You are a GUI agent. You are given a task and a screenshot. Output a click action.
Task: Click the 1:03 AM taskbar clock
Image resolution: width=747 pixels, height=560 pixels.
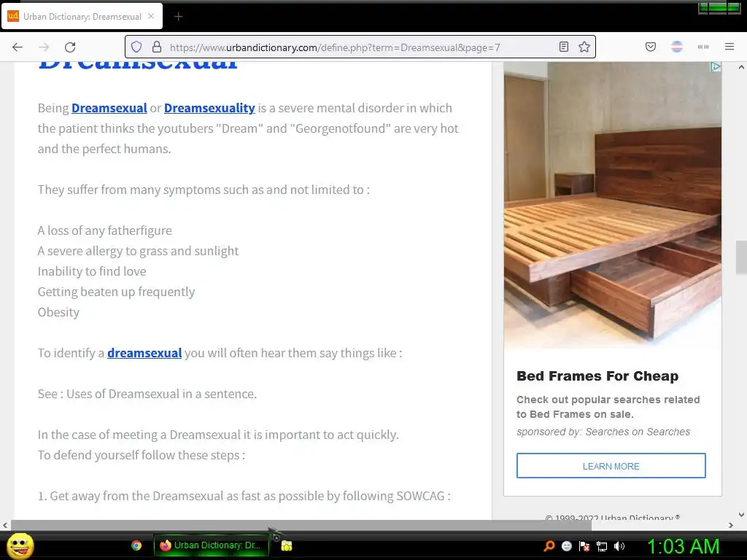click(683, 546)
